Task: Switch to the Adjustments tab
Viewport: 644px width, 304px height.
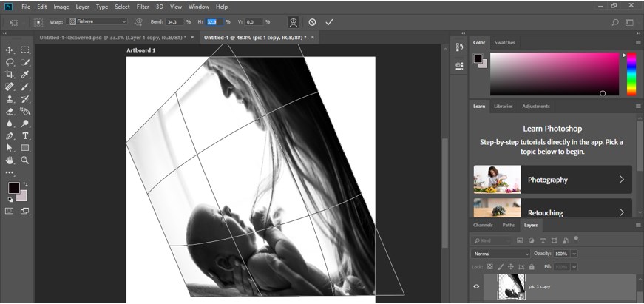Action: pos(535,106)
